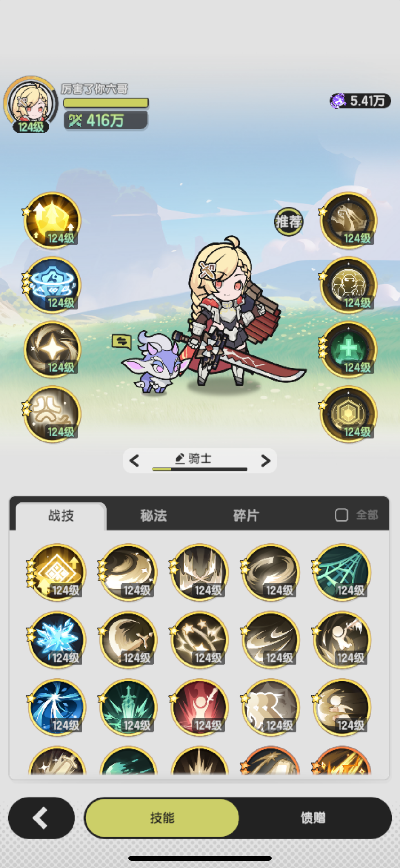Open the 碎片 tab
Viewport: 400px width, 868px height.
(246, 515)
